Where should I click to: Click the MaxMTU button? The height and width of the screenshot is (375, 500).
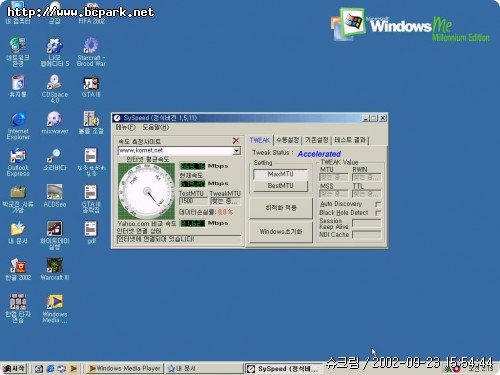point(280,174)
